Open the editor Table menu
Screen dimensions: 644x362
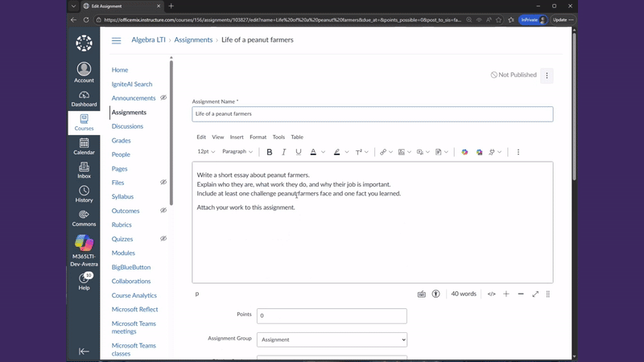(x=297, y=137)
